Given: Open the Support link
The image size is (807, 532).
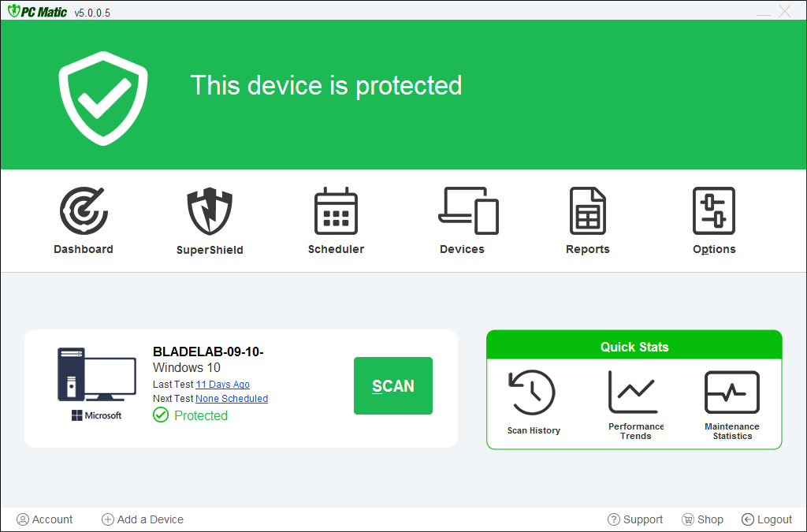Looking at the screenshot, I should tap(635, 519).
